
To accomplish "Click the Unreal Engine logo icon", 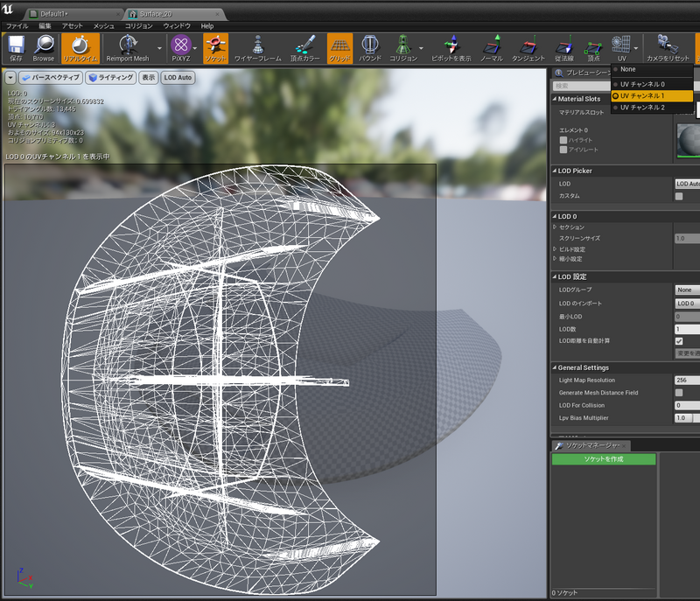I will point(8,10).
